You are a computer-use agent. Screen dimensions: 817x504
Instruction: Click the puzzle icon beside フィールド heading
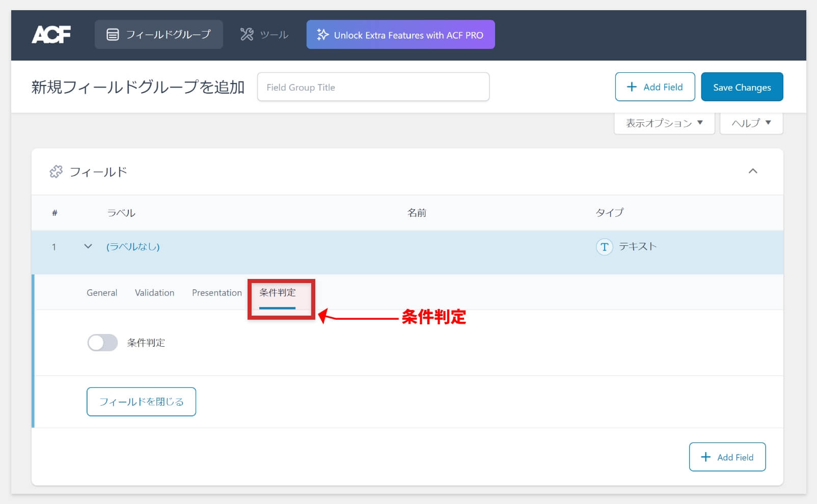point(56,172)
